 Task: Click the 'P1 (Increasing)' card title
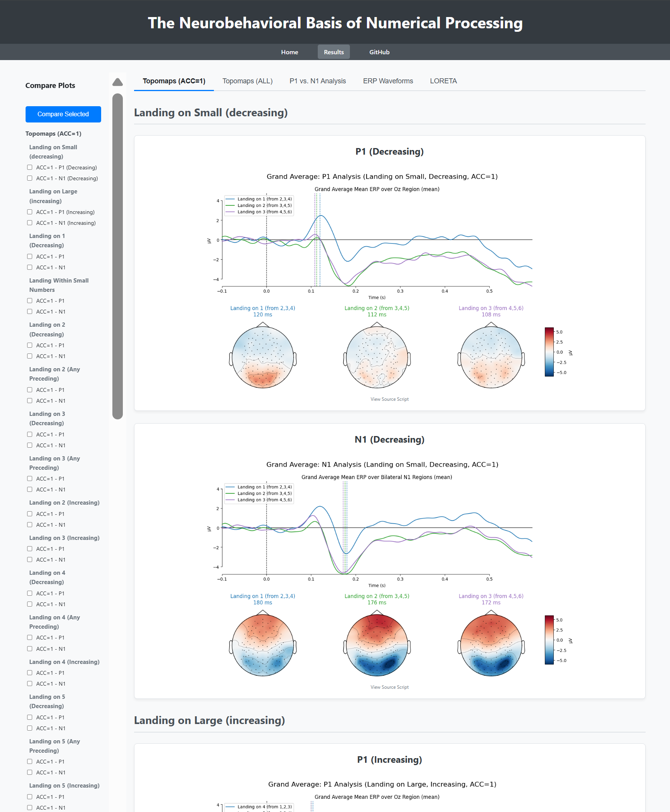click(389, 760)
